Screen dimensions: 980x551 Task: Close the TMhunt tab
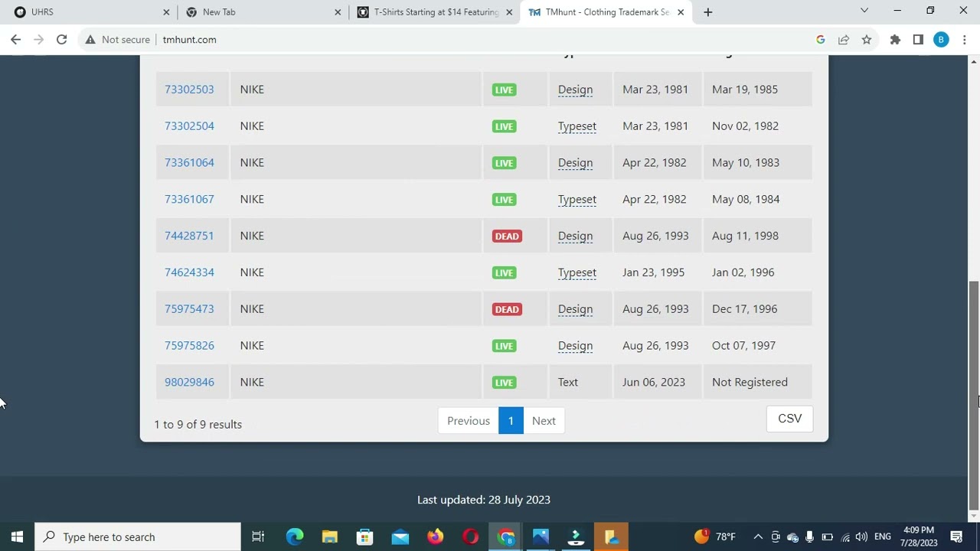pos(681,12)
